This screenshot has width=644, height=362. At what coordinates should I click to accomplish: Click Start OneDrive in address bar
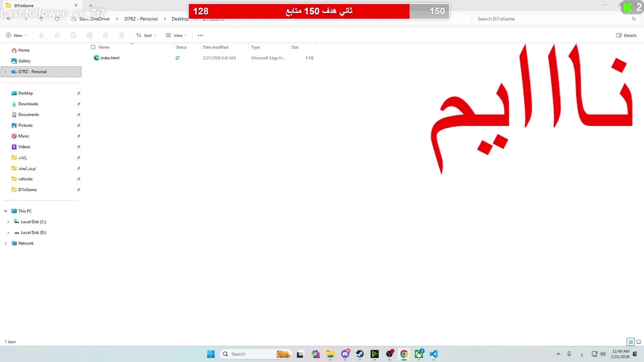(94, 19)
